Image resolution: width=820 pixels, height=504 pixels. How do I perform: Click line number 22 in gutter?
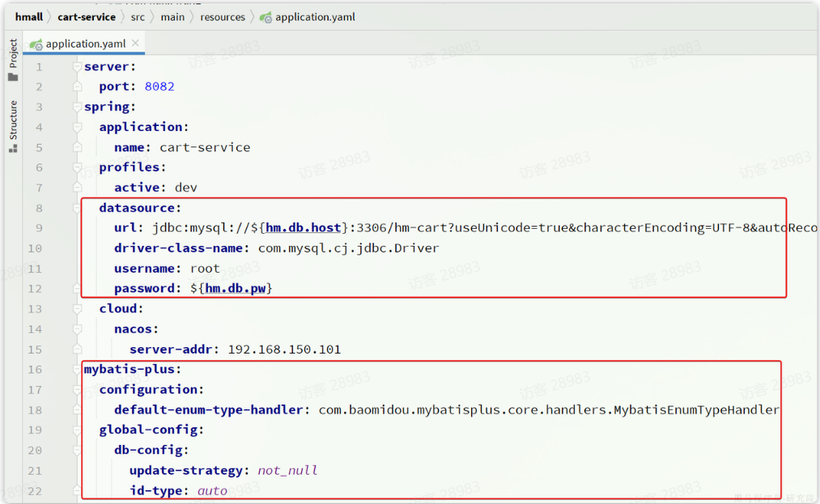[35, 491]
